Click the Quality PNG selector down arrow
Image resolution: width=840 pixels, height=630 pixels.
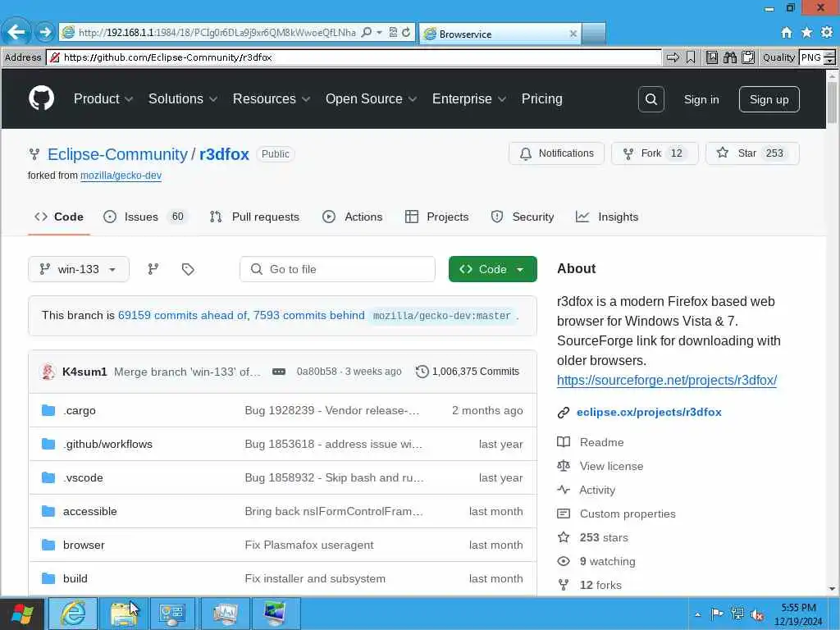[x=829, y=61]
